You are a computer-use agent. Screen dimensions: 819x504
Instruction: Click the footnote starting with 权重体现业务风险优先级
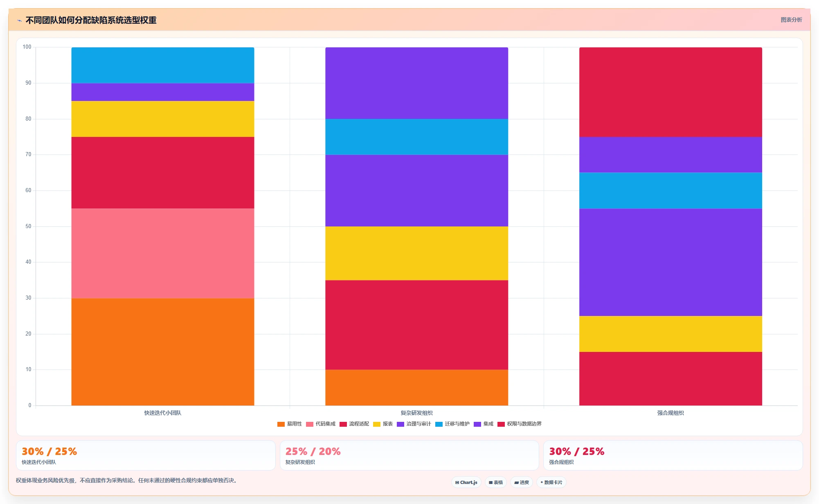(127, 480)
